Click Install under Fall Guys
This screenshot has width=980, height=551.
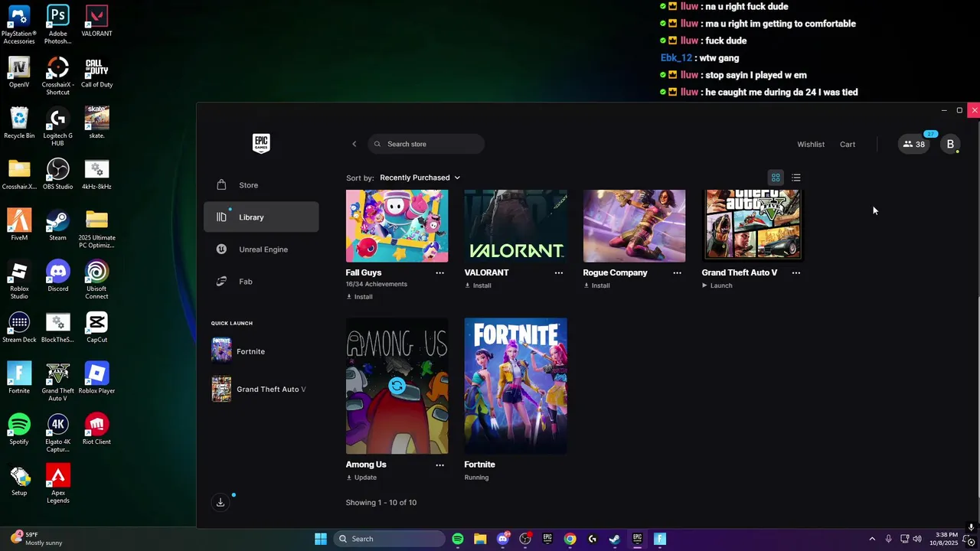pos(360,297)
